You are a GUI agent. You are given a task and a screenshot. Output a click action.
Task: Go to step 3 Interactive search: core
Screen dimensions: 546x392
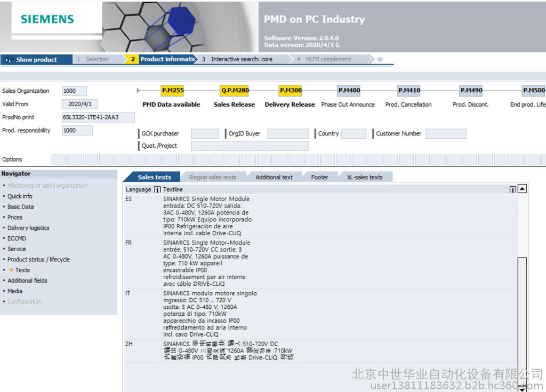click(x=242, y=59)
